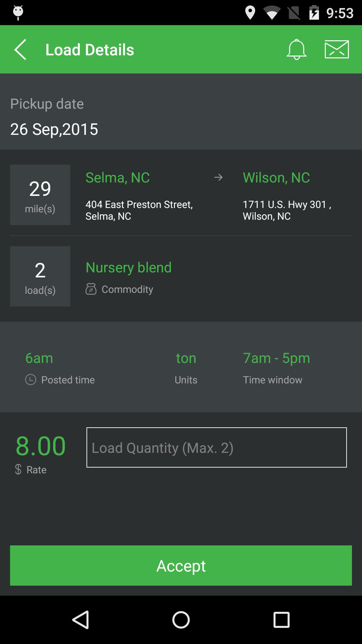
Task: Click the Accept button
Action: [x=181, y=566]
